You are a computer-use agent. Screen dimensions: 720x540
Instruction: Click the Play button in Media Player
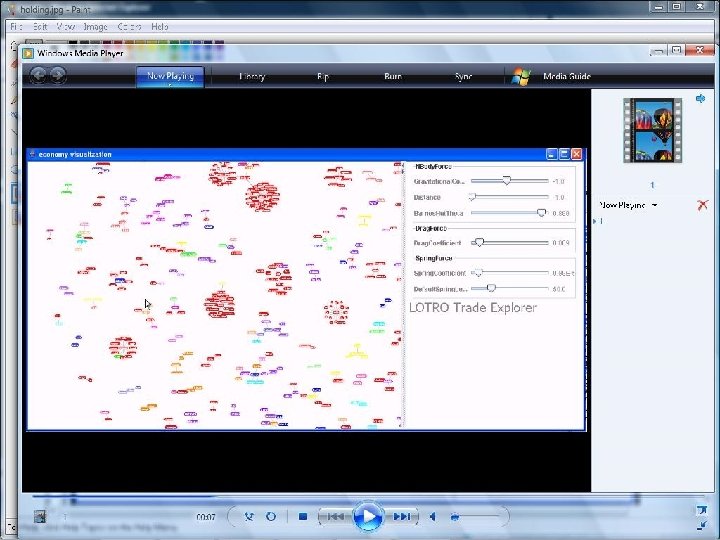click(x=368, y=517)
